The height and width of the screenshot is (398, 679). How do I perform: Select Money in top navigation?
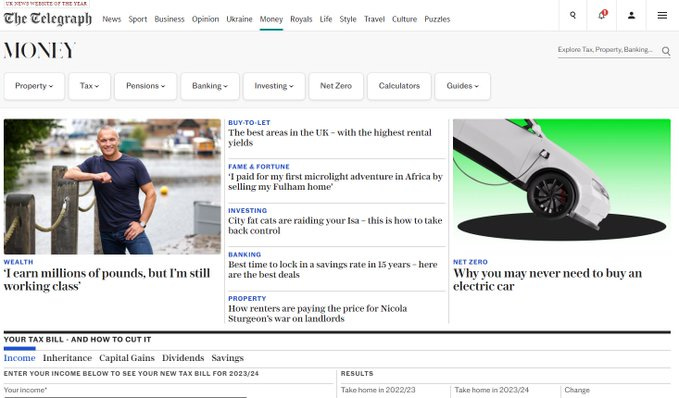(271, 19)
